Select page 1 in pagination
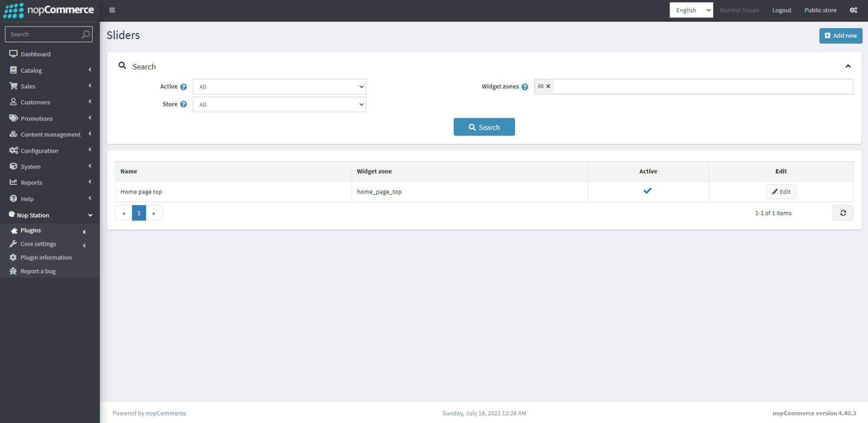 pos(139,213)
